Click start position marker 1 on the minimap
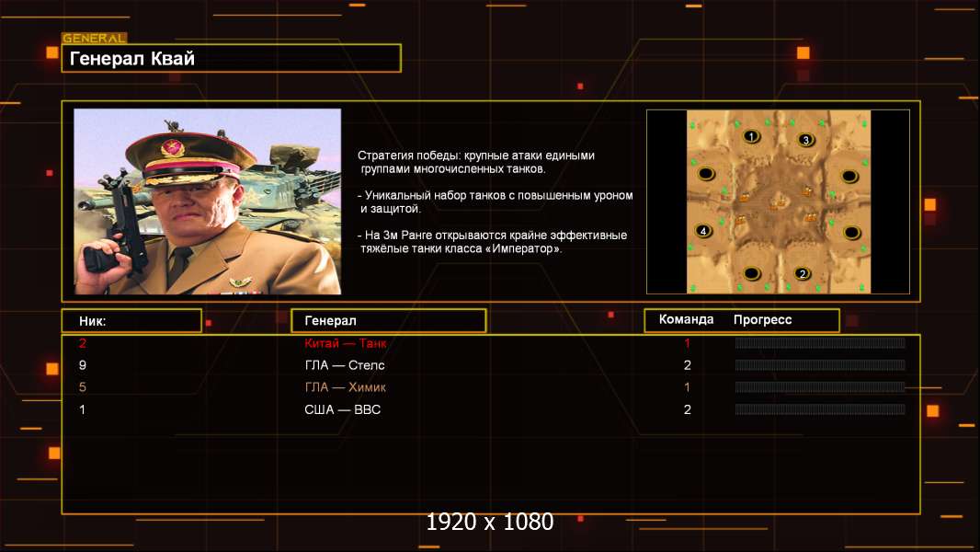 (751, 136)
